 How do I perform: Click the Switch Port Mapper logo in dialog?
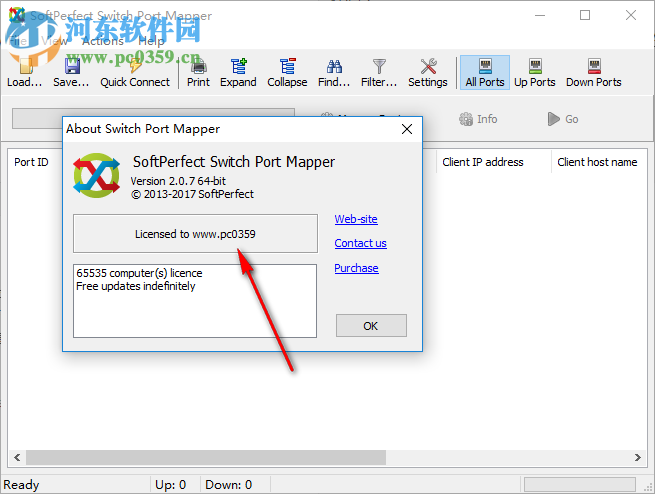pos(97,175)
